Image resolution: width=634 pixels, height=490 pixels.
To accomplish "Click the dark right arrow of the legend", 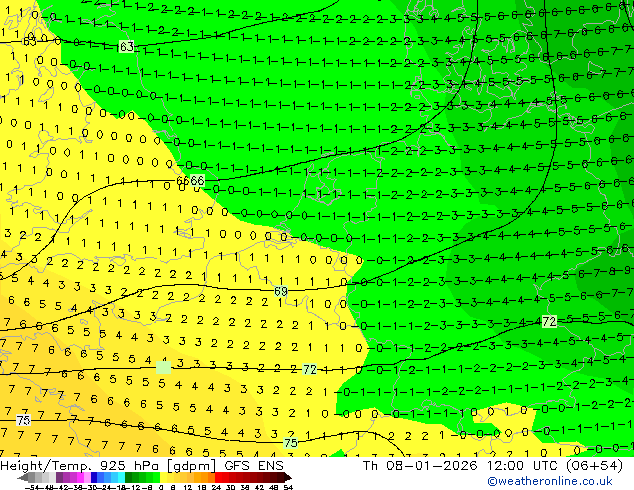I will 287,477.
